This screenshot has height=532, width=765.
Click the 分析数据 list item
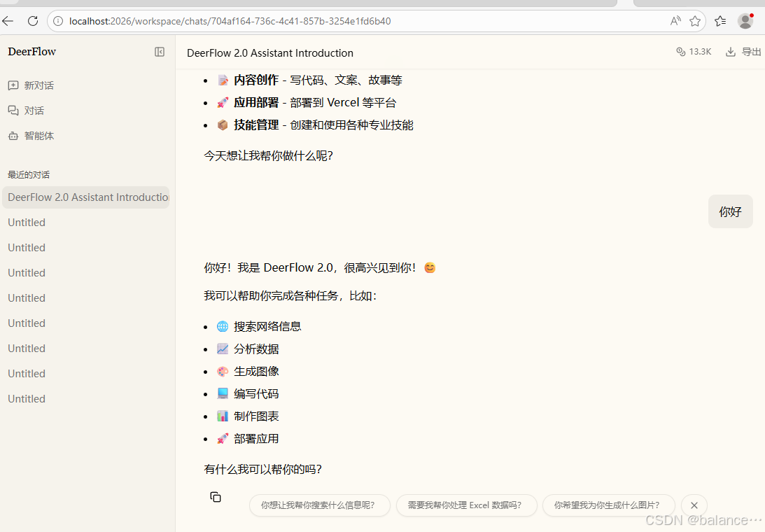tap(256, 349)
